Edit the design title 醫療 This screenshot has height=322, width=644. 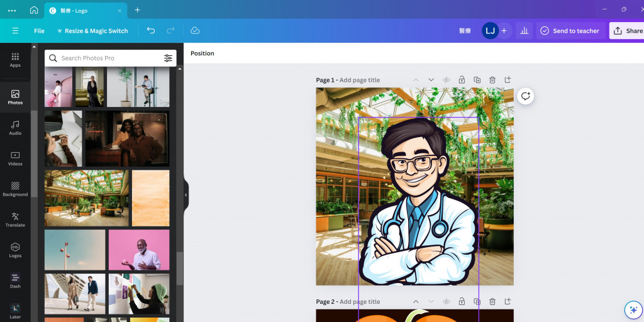coord(465,31)
